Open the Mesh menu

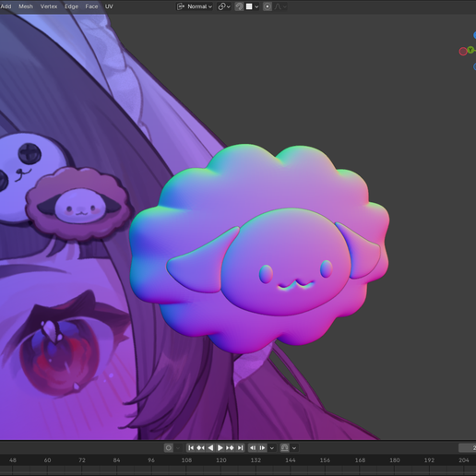click(x=26, y=6)
